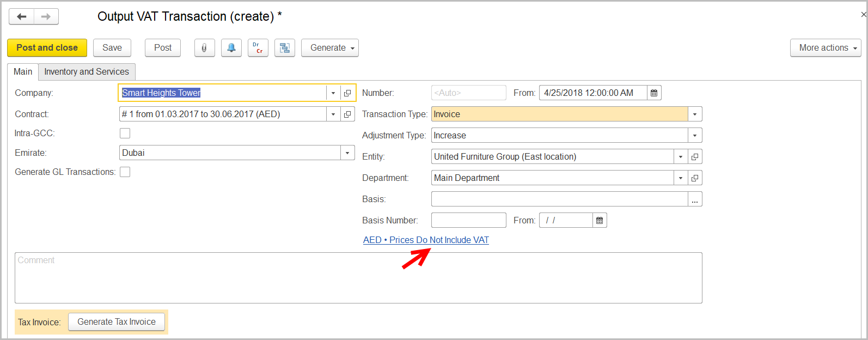Click the Basis ellipsis select button
Screen dimensions: 868x340
695,199
